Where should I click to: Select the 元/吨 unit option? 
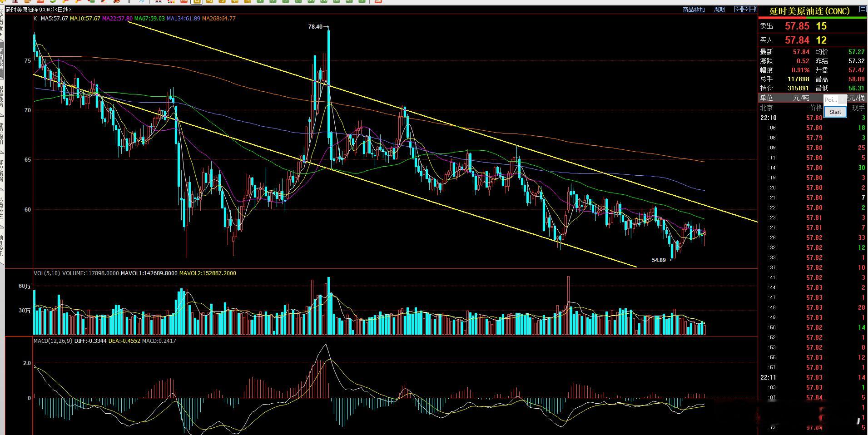(x=801, y=98)
